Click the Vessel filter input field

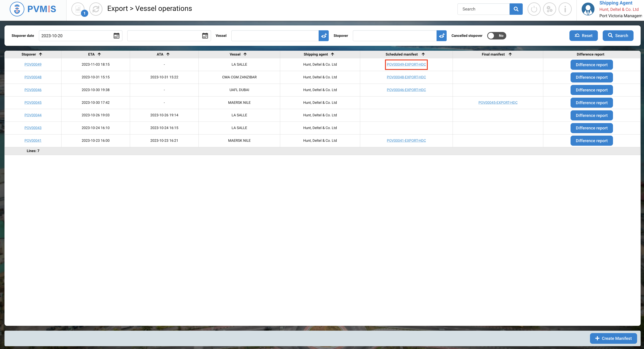point(275,36)
